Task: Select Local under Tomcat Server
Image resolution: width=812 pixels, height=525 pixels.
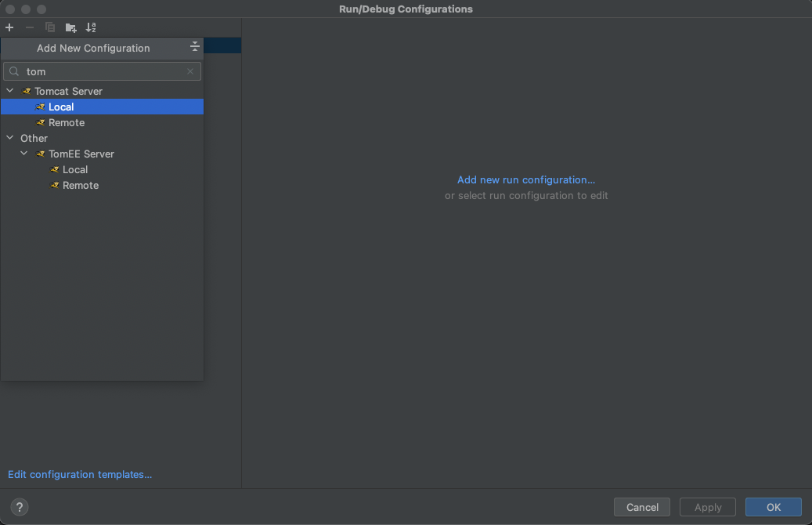Action: (102, 107)
